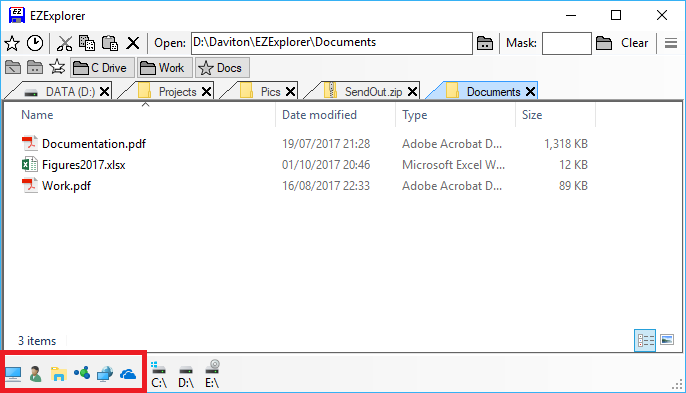Image resolution: width=686 pixels, height=393 pixels.
Task: Click the date 01/10/2017 20:46
Action: tap(326, 165)
